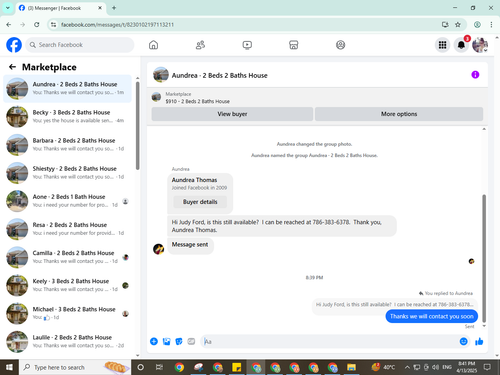Screen dimensions: 500x375
Task: Send a thumbs-up like
Action: pyautogui.click(x=479, y=341)
